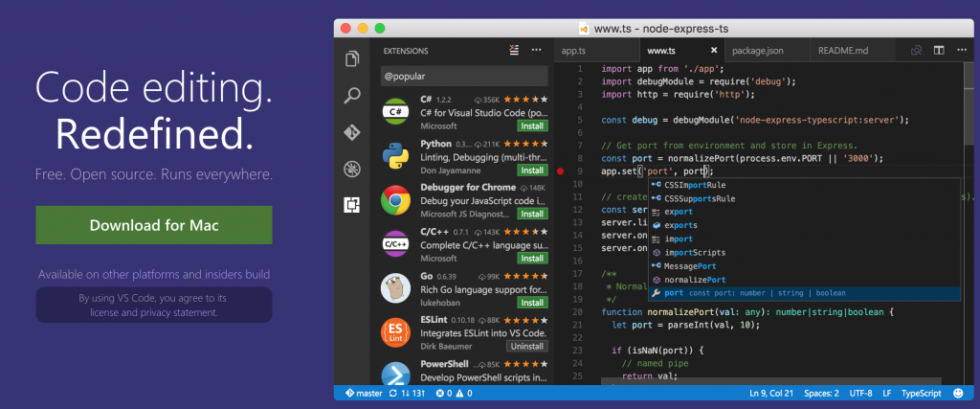Change indentation via Spaces: 2
The width and height of the screenshot is (980, 409).
click(821, 394)
